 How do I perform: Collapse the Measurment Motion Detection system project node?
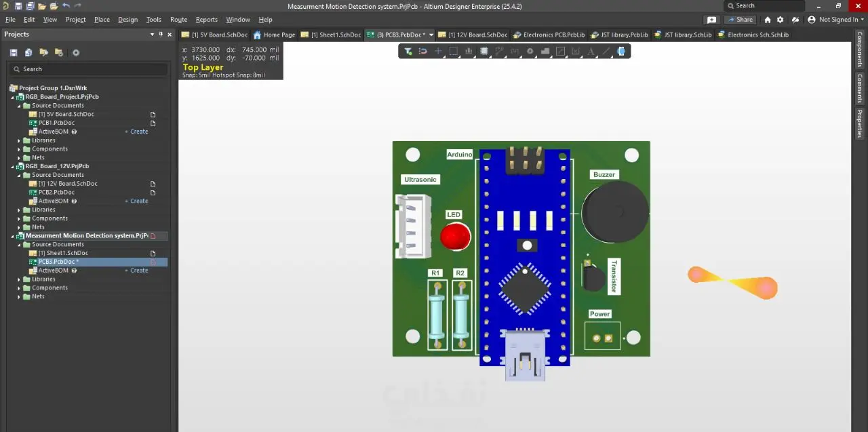pyautogui.click(x=13, y=236)
